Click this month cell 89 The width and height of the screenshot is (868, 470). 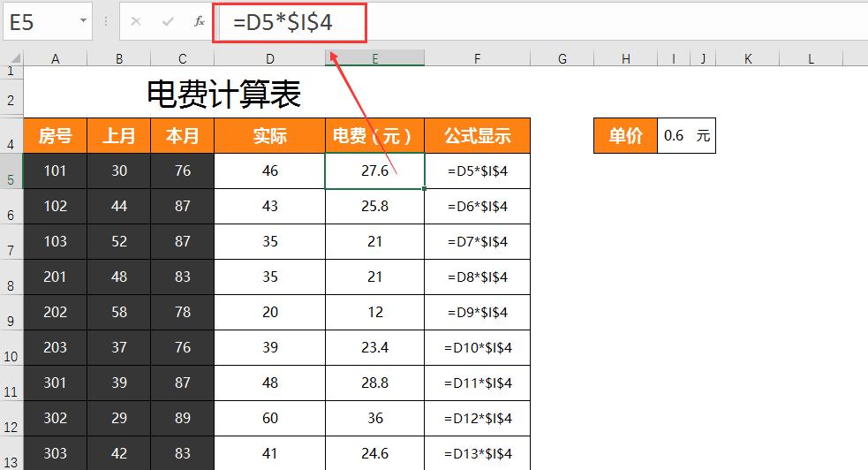pyautogui.click(x=183, y=419)
